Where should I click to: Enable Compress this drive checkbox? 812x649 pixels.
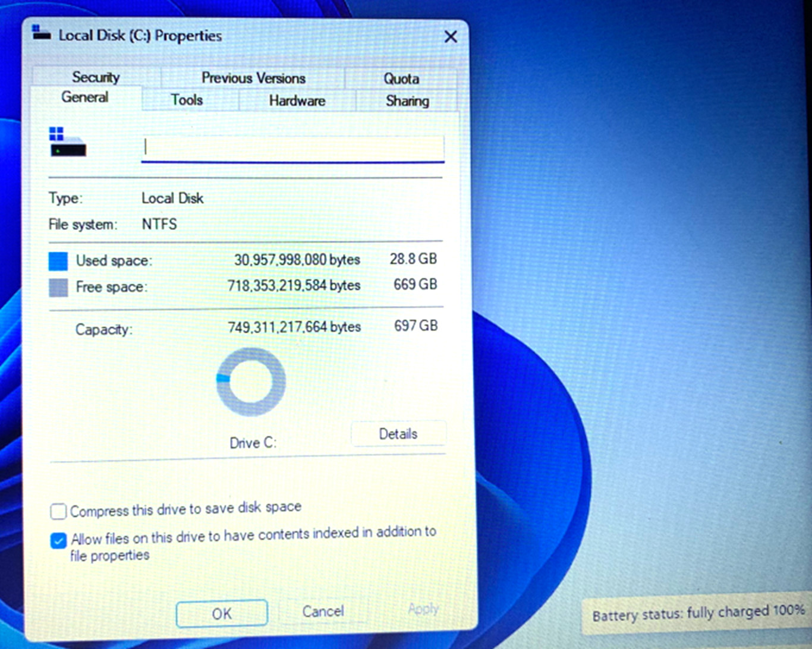(58, 511)
